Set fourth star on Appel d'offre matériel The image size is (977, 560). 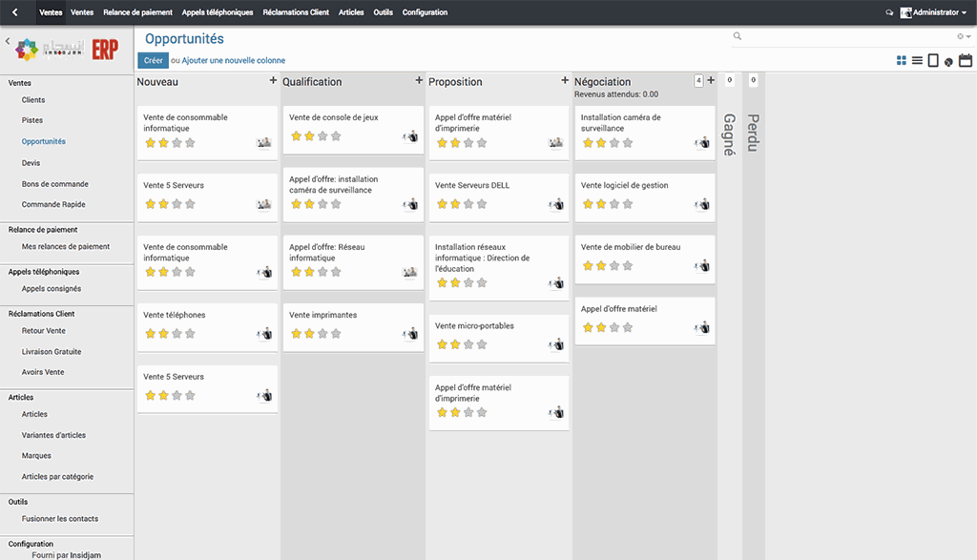627,327
